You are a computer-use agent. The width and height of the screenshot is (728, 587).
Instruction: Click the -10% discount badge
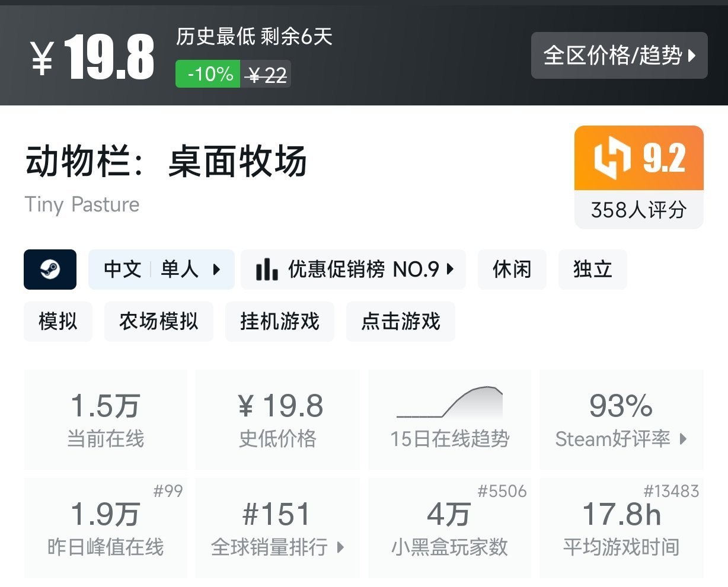point(208,74)
